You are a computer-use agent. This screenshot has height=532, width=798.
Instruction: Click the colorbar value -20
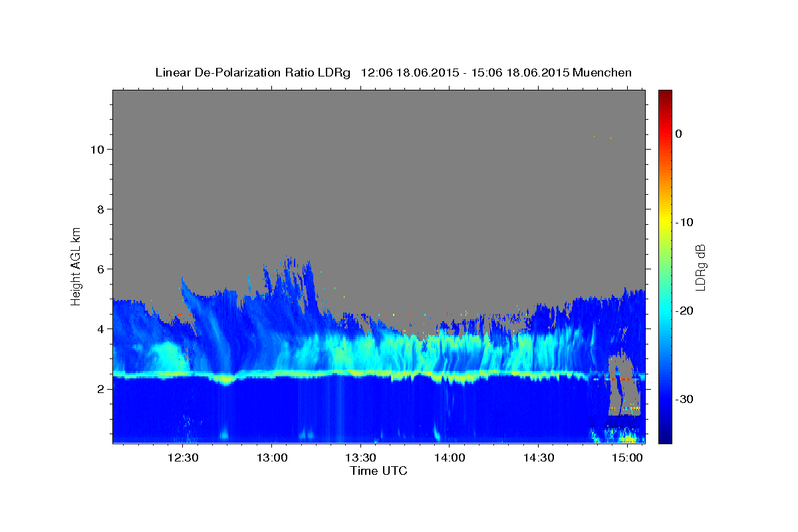click(684, 311)
